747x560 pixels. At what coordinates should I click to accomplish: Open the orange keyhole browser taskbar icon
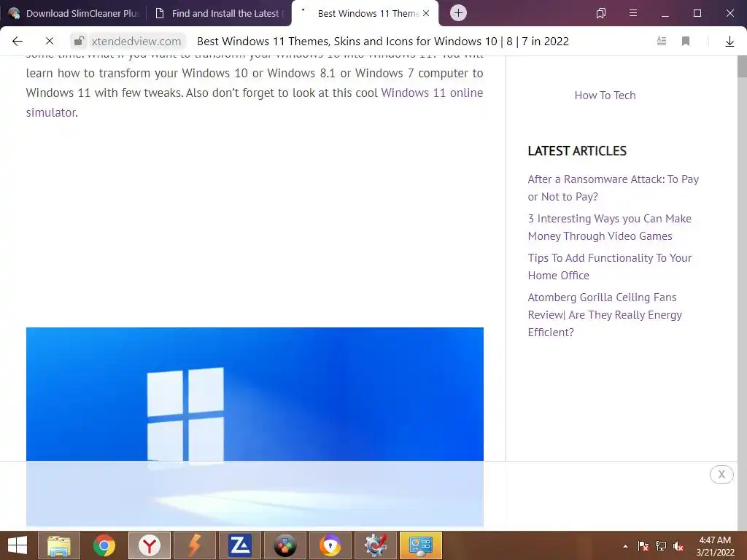330,545
